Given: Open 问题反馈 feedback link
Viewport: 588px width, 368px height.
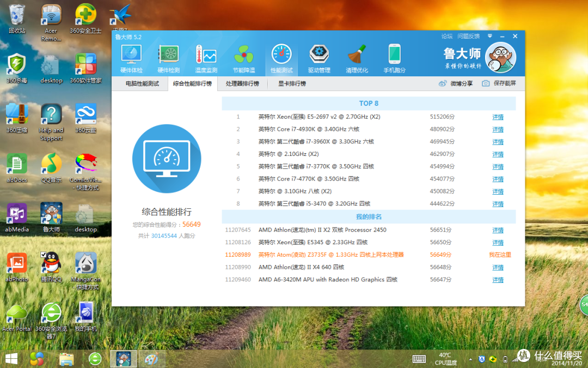Looking at the screenshot, I should coord(468,37).
